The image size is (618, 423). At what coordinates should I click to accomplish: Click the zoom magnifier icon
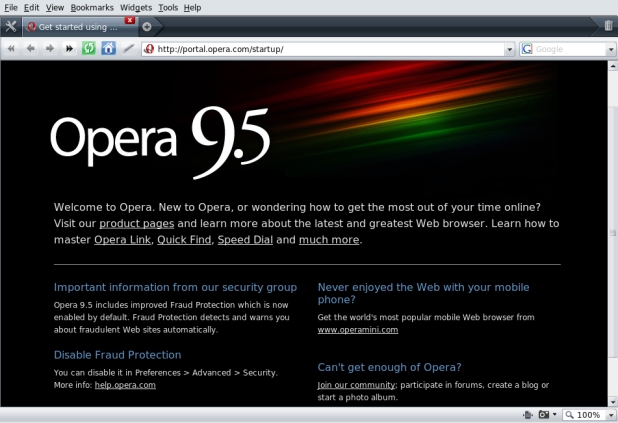(569, 415)
